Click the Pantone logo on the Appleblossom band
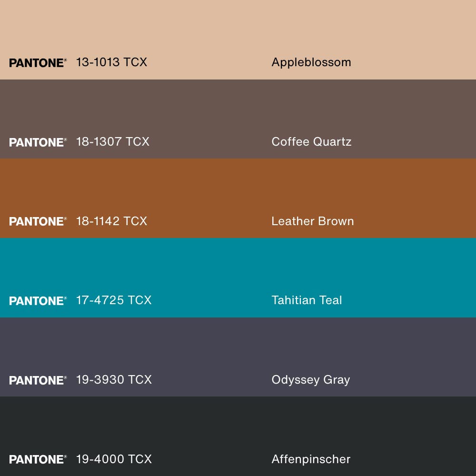This screenshot has width=476, height=476. click(38, 63)
